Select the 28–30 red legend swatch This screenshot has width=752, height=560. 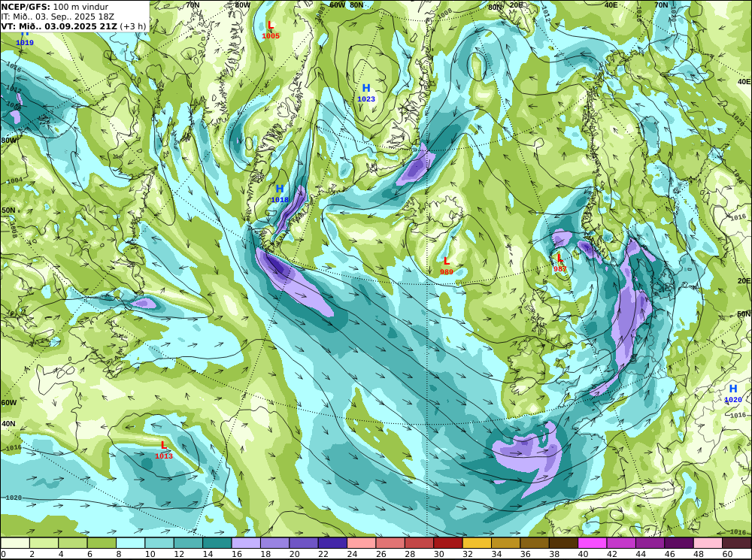click(x=419, y=543)
